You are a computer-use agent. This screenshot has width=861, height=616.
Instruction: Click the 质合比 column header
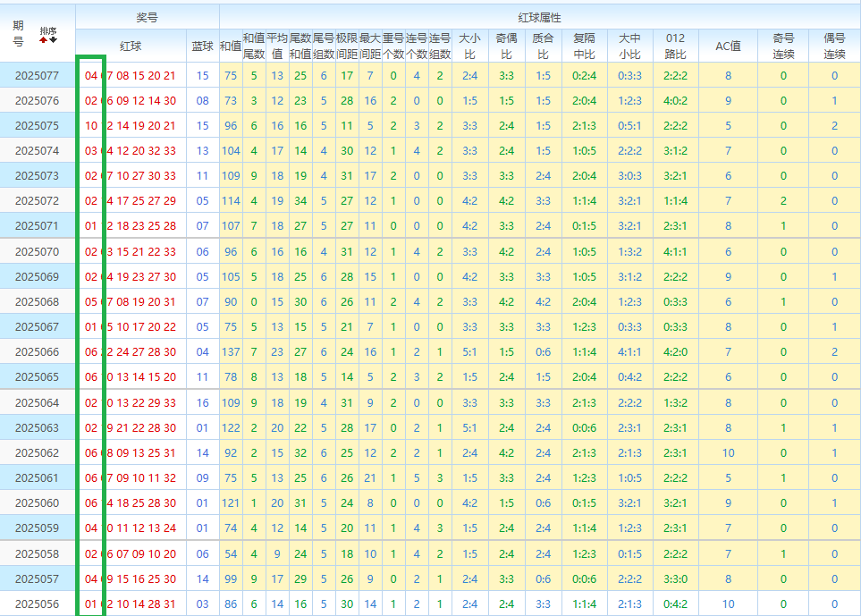543,46
